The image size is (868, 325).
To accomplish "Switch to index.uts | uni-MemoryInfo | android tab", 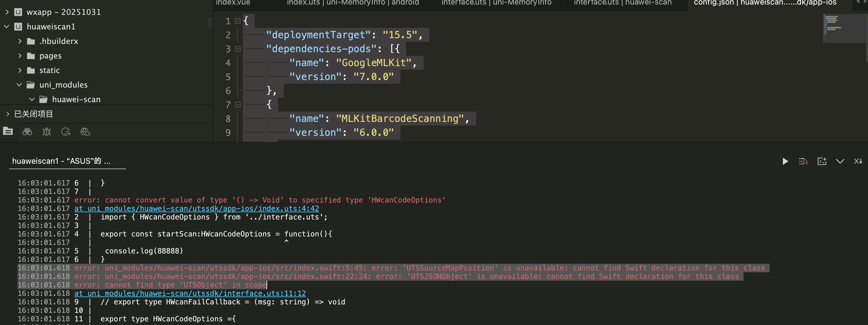I will (x=353, y=3).
